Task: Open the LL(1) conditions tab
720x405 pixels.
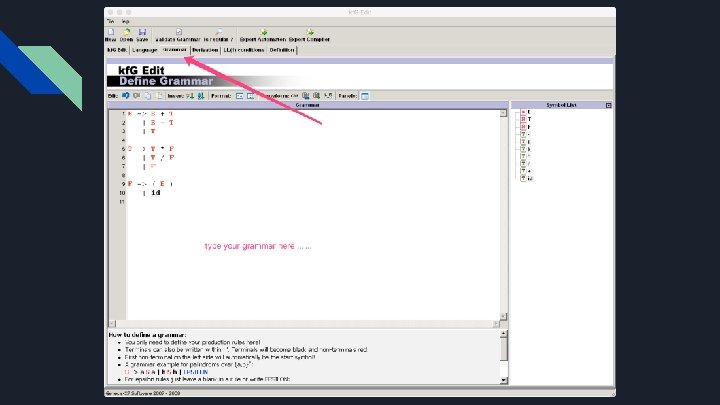Action: [243, 50]
